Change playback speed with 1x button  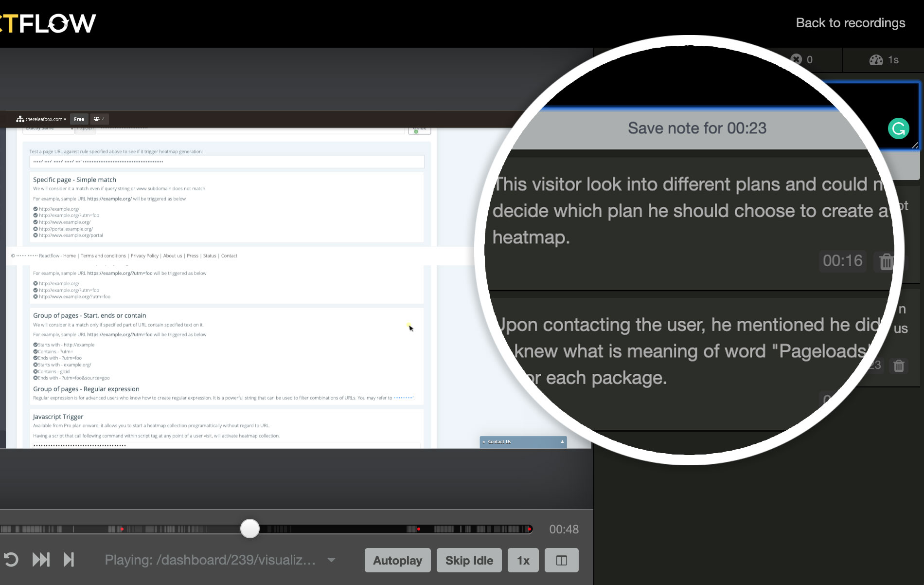[x=523, y=560]
